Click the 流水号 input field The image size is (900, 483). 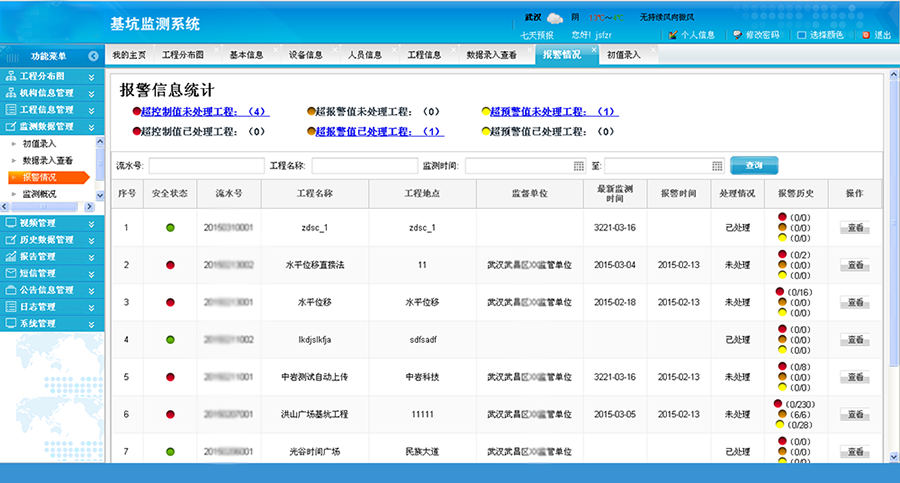pyautogui.click(x=205, y=166)
